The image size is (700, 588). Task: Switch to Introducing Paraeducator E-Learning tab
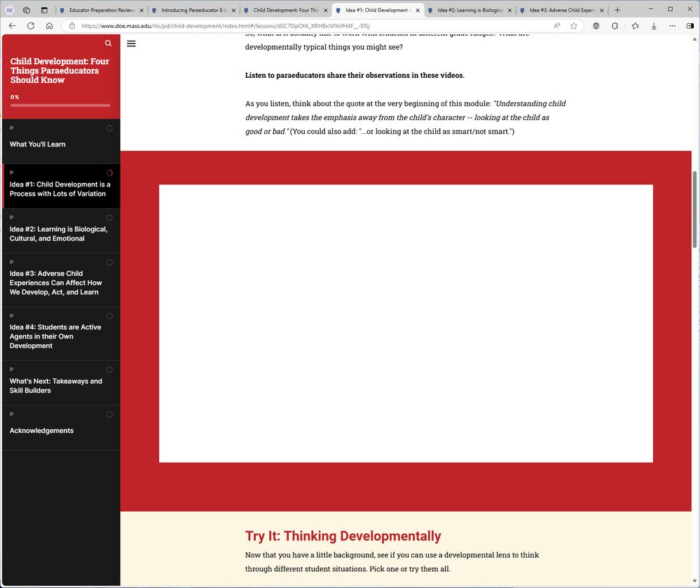(x=194, y=10)
